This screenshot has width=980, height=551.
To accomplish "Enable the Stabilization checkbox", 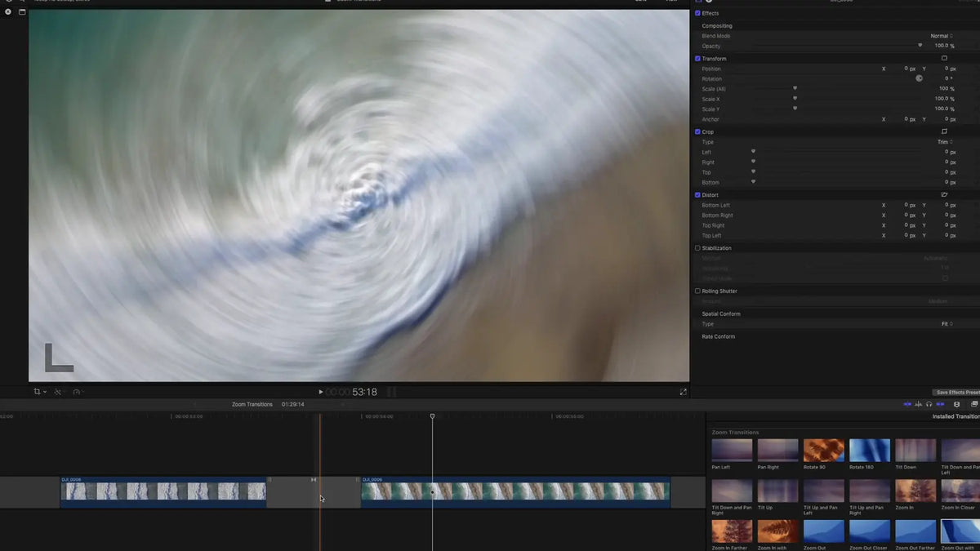I will (x=697, y=248).
